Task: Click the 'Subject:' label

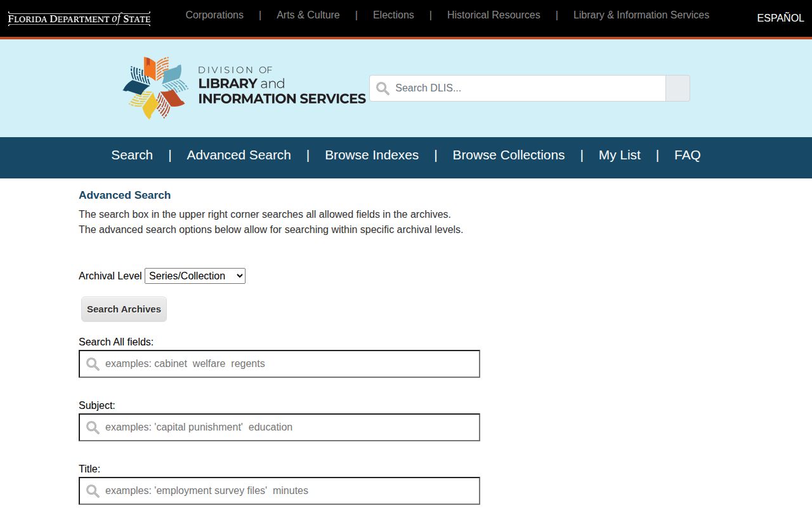Action: [97, 405]
